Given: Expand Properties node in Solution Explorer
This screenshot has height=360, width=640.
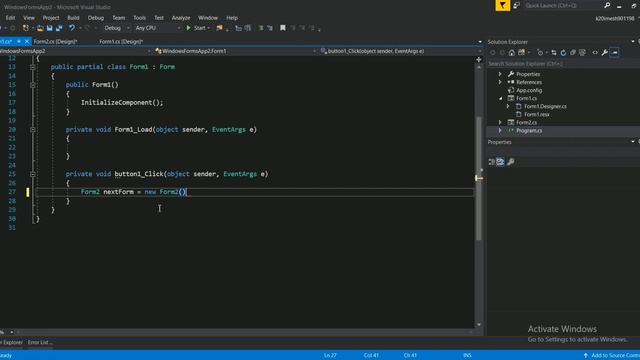Looking at the screenshot, I should (x=500, y=74).
